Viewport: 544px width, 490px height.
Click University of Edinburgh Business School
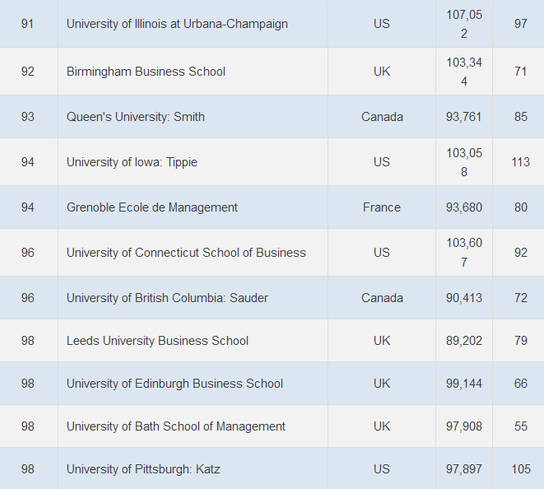tap(175, 384)
